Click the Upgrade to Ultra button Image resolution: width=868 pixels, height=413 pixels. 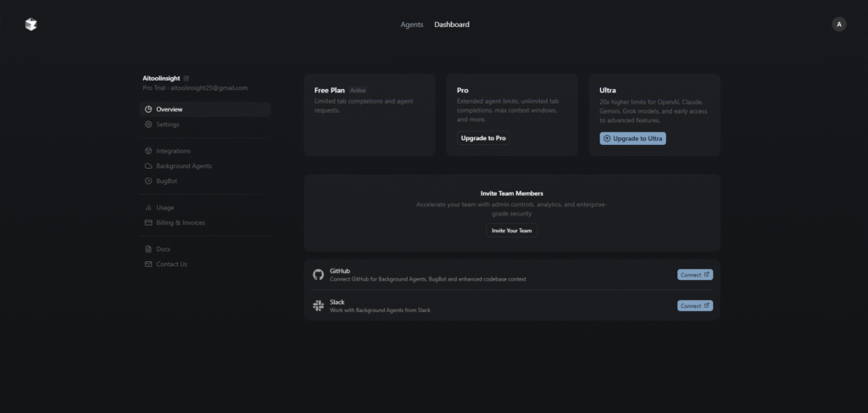click(x=632, y=138)
